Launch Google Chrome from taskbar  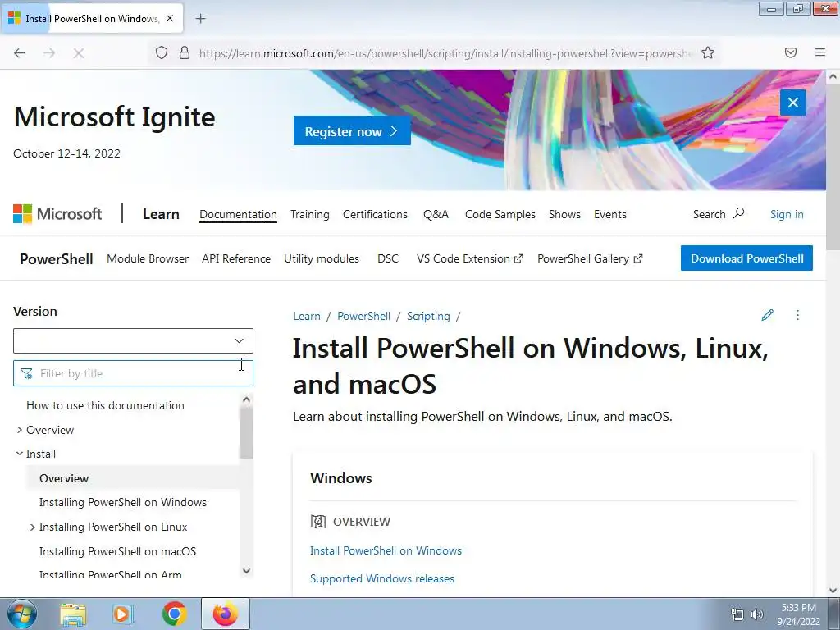pos(174,614)
